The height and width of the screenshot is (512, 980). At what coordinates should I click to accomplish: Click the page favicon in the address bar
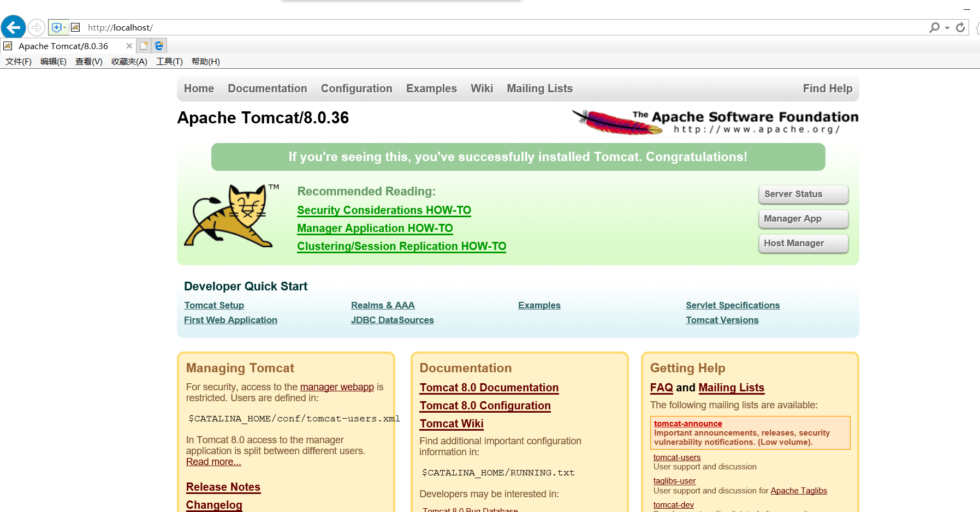coord(76,27)
